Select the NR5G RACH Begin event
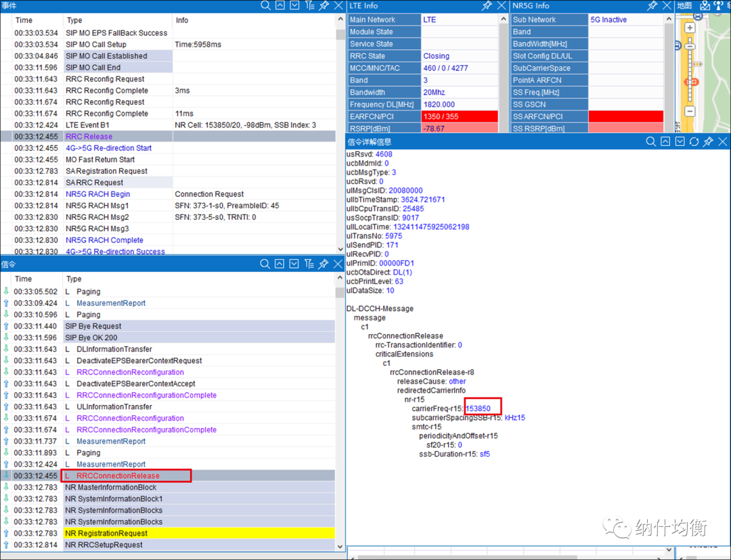 pyautogui.click(x=168, y=194)
